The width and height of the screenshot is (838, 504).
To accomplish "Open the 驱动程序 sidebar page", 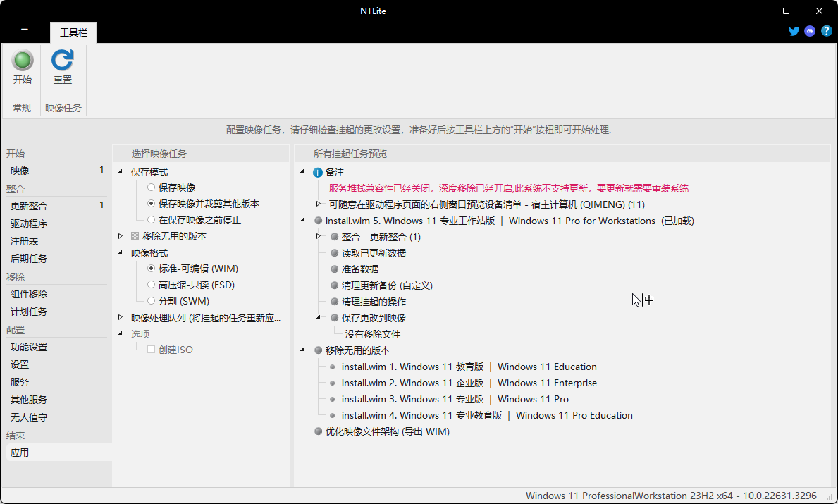I will pos(56,223).
